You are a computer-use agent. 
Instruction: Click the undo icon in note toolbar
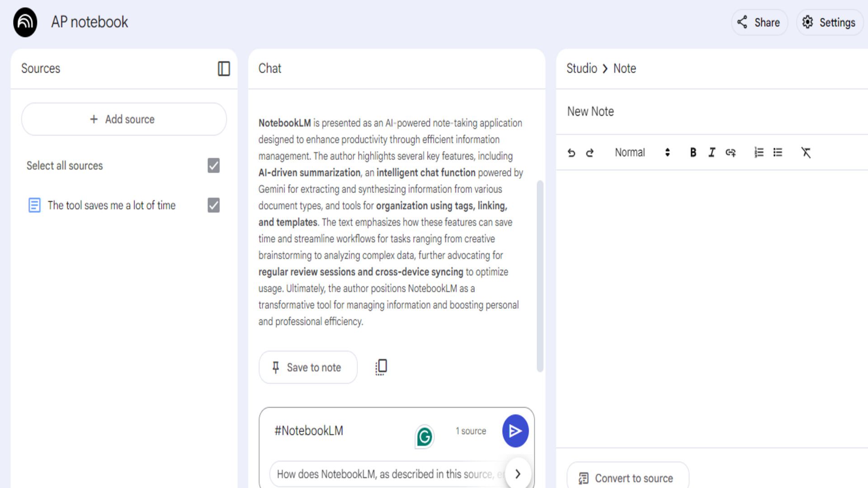pyautogui.click(x=571, y=153)
